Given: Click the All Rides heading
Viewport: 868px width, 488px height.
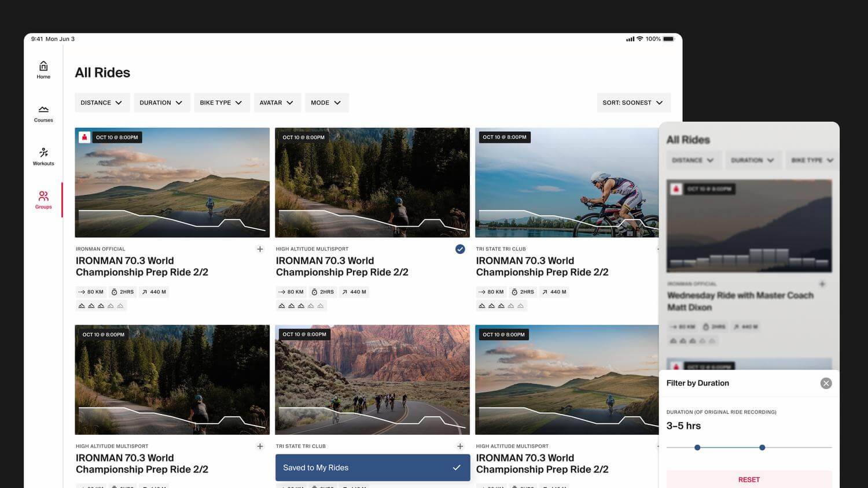Looking at the screenshot, I should click(102, 73).
